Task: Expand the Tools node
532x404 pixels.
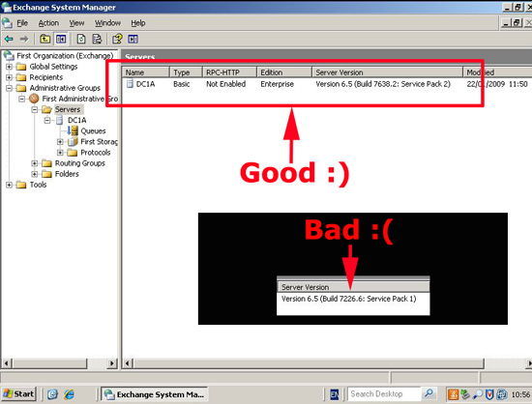Action: point(9,185)
